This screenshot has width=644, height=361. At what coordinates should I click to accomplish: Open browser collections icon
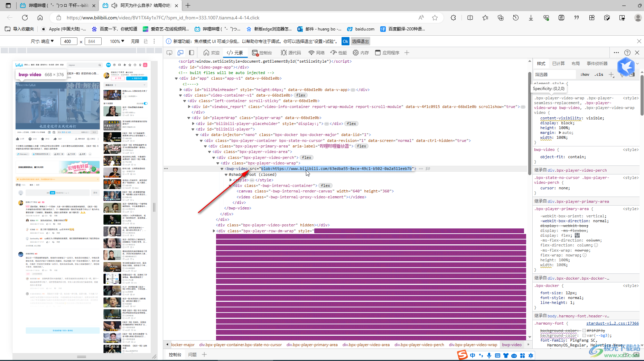click(501, 18)
